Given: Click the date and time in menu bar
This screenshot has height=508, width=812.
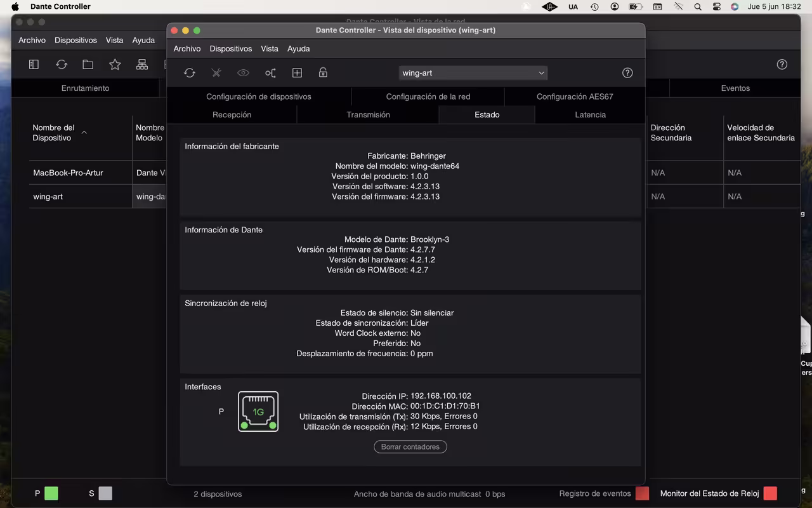Looking at the screenshot, I should pos(774,6).
